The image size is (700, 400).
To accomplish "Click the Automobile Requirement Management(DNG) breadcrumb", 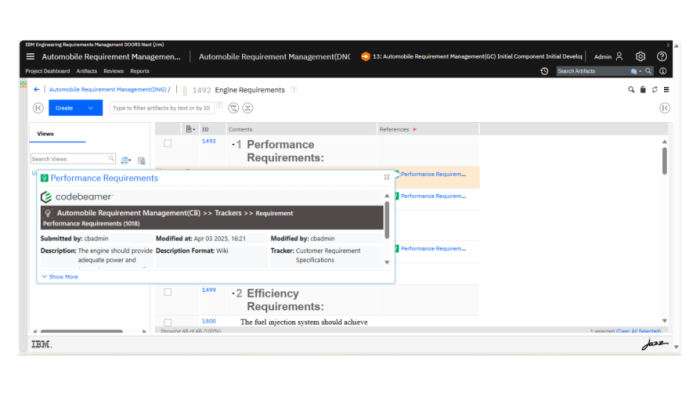I will 107,90.
